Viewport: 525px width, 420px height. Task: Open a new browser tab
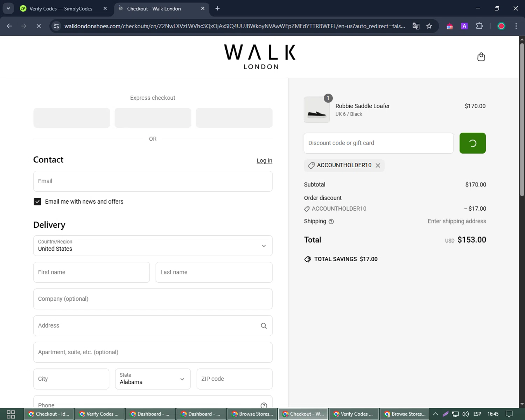pyautogui.click(x=217, y=8)
